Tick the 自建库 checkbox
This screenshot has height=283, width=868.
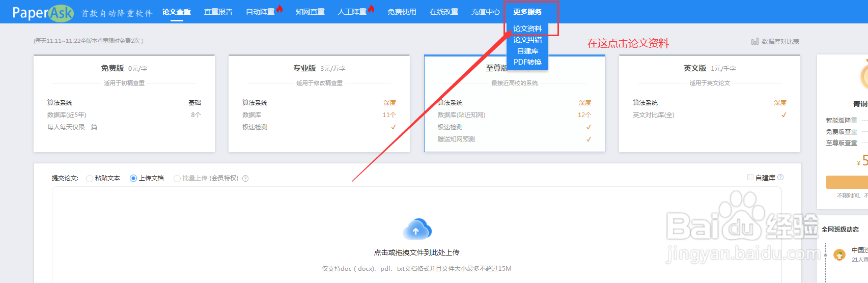point(750,177)
